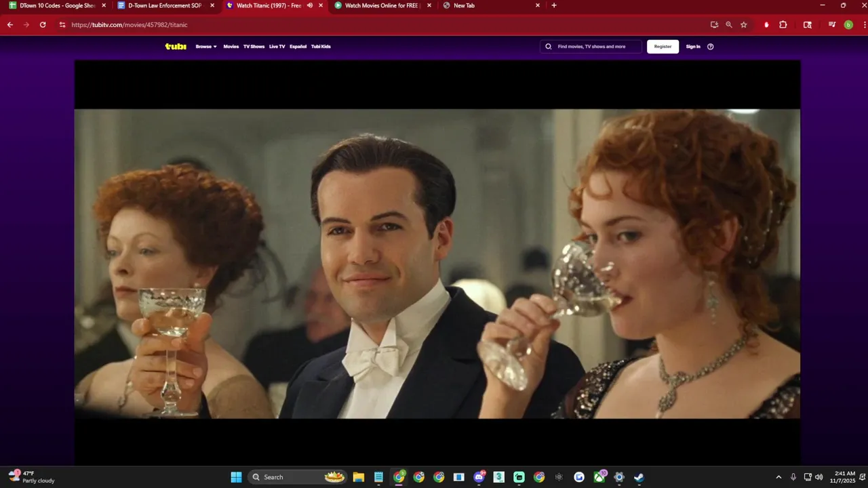Close the DTown 10 Codes tab

coord(104,5)
